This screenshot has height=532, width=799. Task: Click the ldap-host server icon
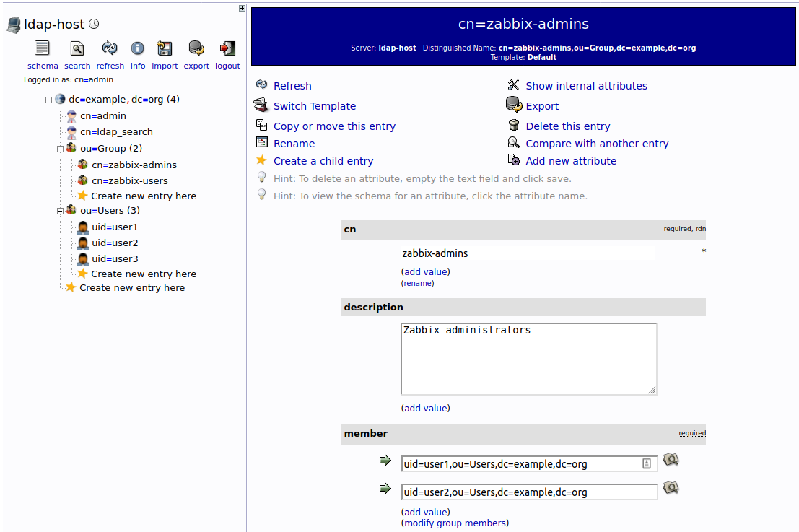(14, 25)
